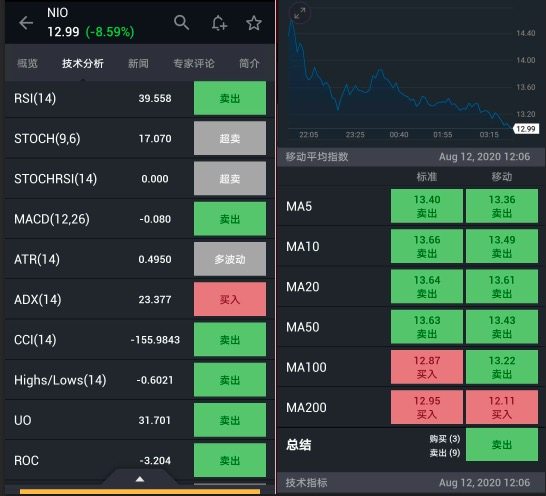This screenshot has width=546, height=496.
Task: Open the 新闻 tab
Action: click(x=138, y=63)
